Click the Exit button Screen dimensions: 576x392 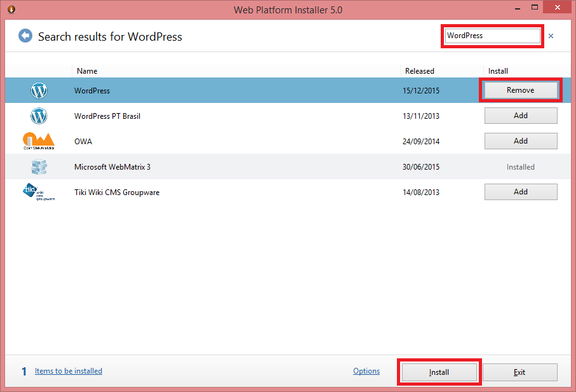[x=519, y=372]
